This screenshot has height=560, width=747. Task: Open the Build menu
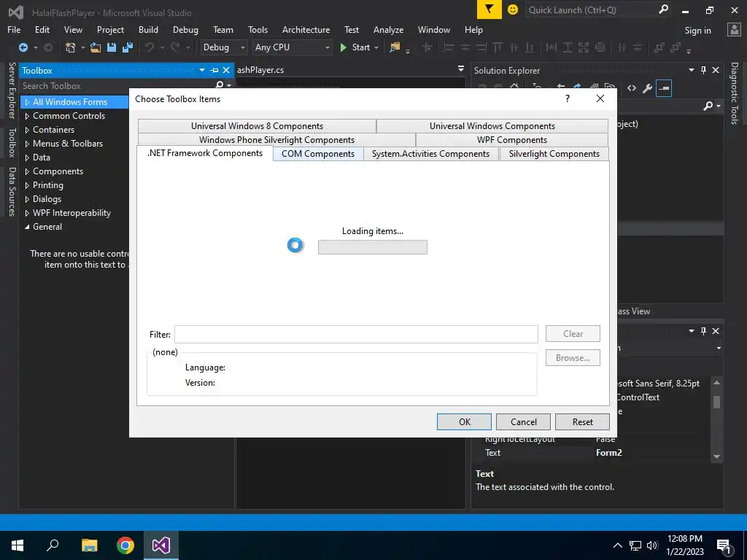click(x=148, y=29)
